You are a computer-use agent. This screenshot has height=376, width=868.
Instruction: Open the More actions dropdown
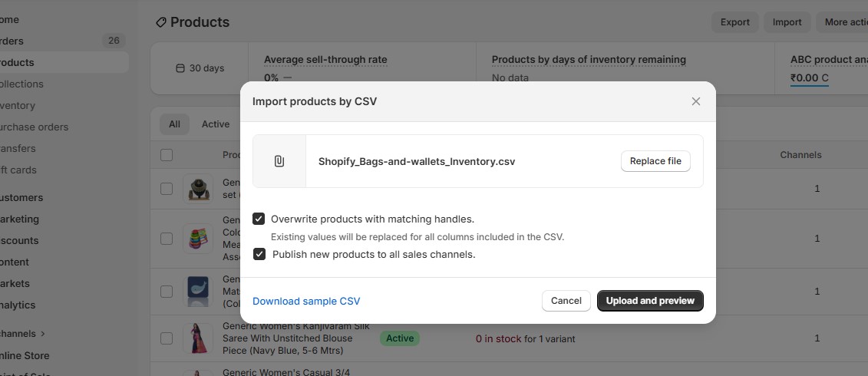coord(844,22)
